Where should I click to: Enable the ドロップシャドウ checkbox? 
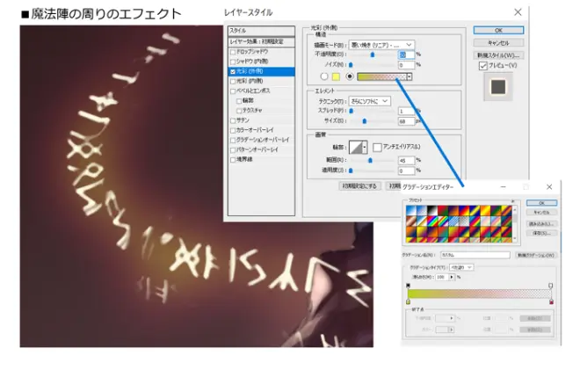pos(233,52)
